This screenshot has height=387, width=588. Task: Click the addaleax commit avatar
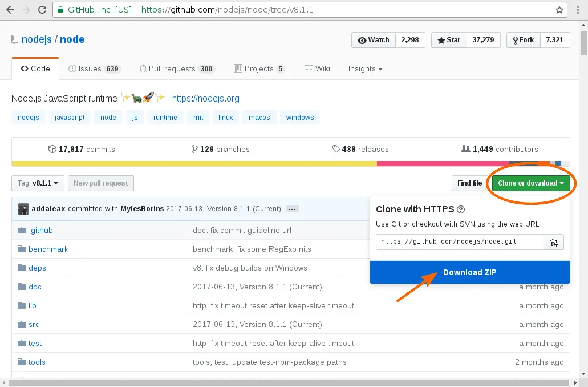point(22,208)
